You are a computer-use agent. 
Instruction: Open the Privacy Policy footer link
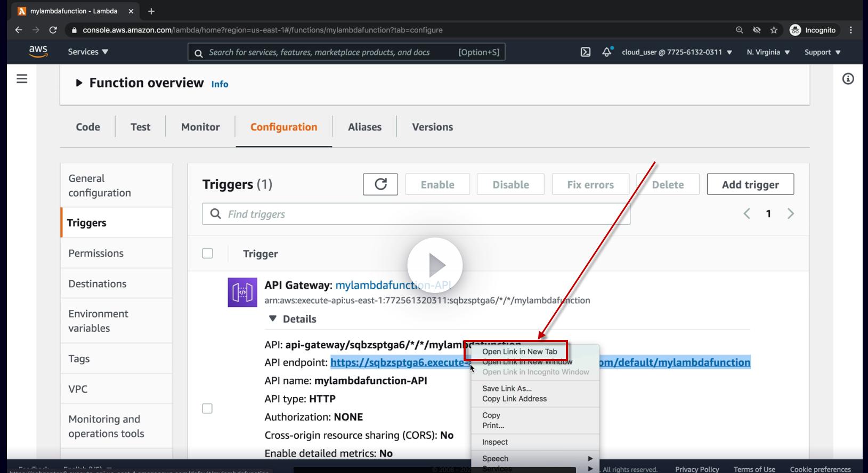(x=697, y=469)
